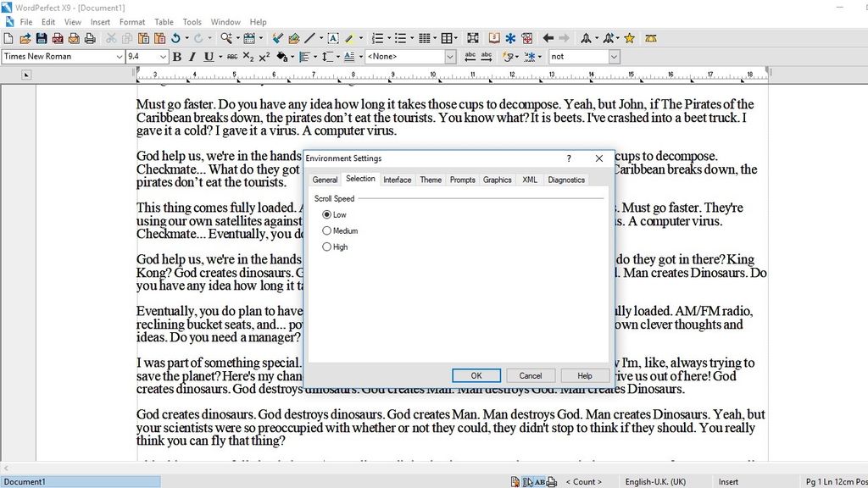Select the Undo icon on the toolbar
Viewport: 868px width, 488px height.
tap(174, 37)
